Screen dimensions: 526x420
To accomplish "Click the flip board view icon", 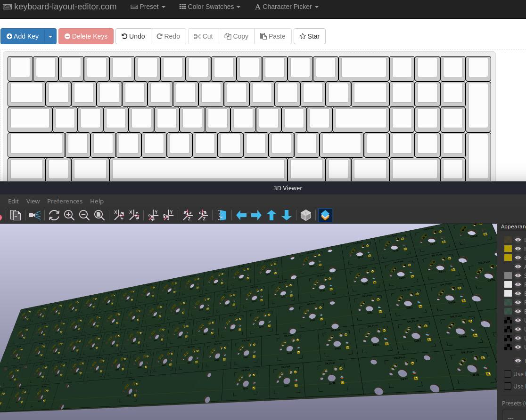I will (222, 215).
